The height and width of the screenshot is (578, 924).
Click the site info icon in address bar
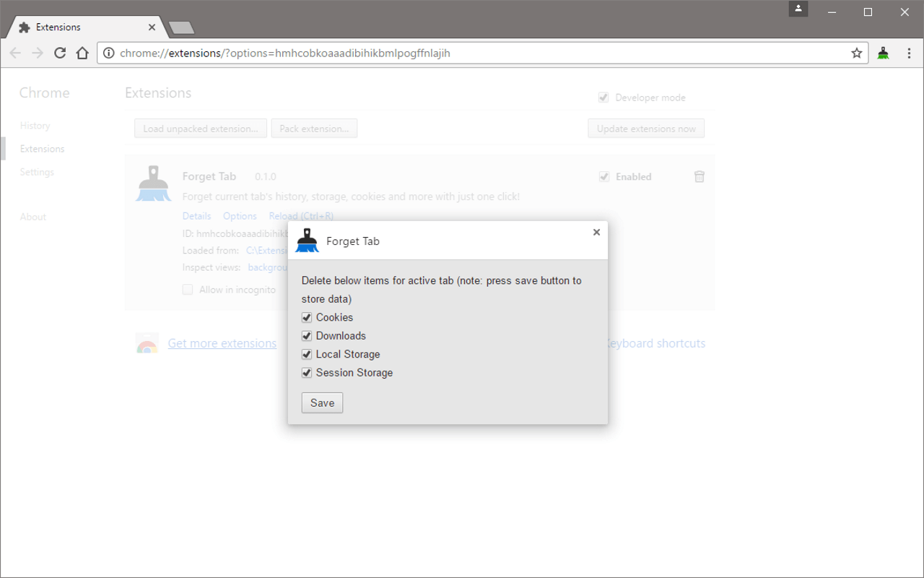[109, 53]
